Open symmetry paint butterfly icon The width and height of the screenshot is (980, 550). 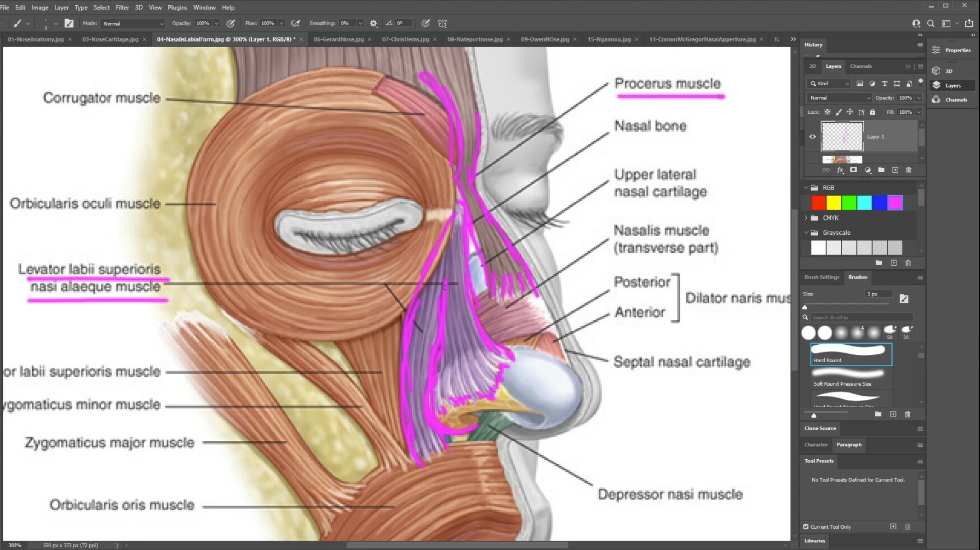[x=442, y=24]
